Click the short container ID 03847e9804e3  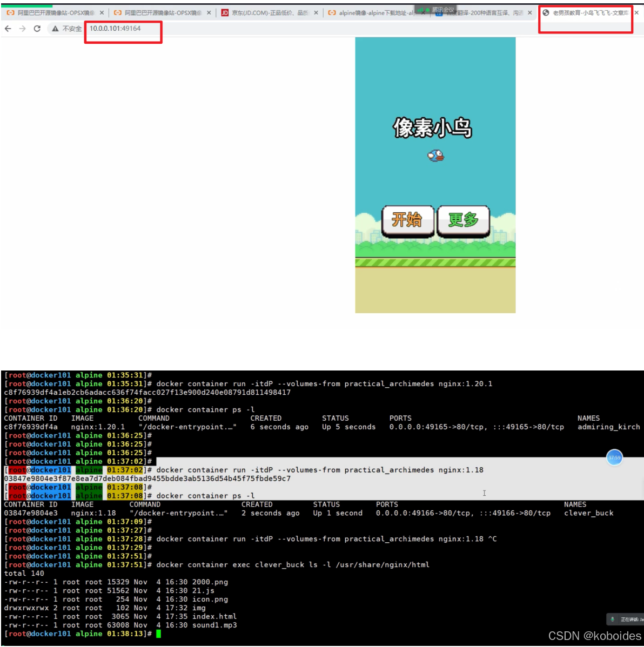[31, 513]
